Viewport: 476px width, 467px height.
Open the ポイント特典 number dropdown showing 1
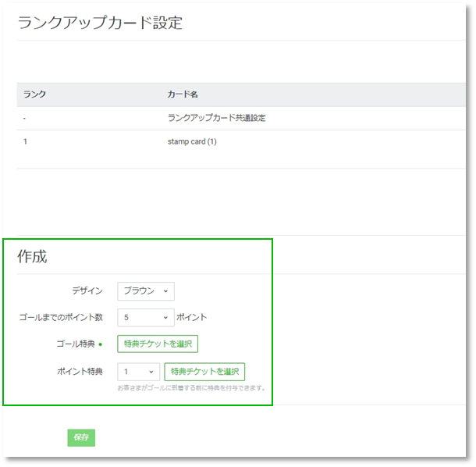tap(139, 372)
